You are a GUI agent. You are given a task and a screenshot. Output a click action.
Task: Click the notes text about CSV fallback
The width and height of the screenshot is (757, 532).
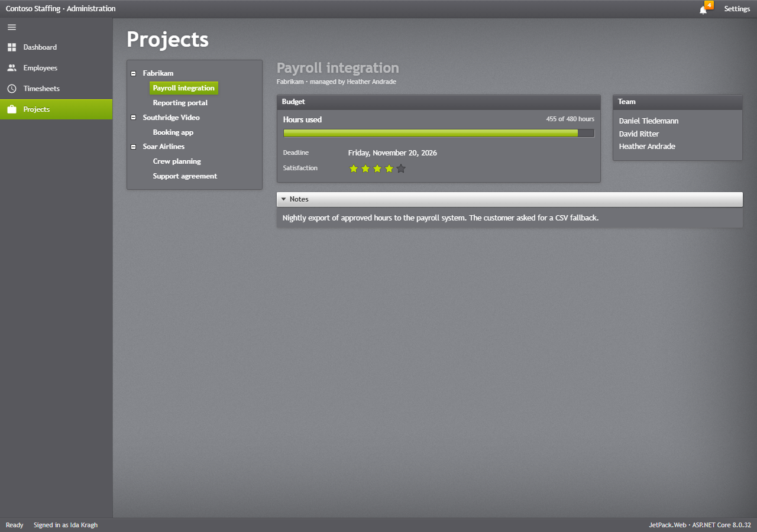coord(441,218)
